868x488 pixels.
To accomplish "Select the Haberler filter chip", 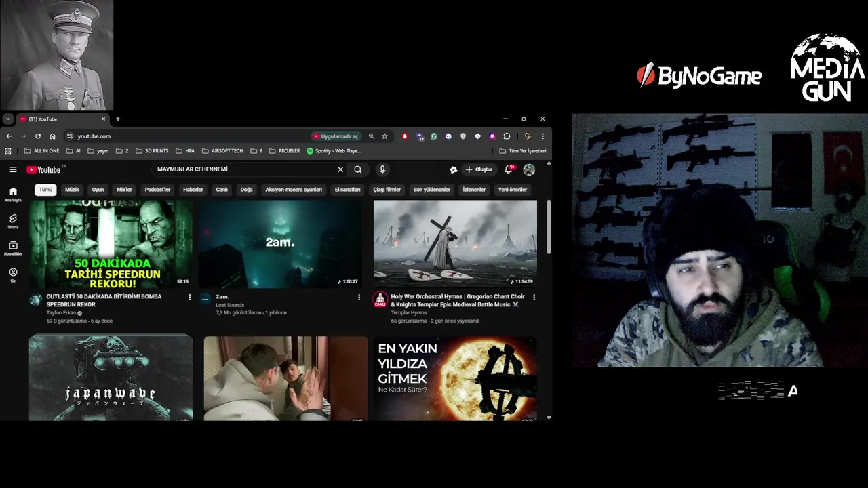I will pos(193,190).
